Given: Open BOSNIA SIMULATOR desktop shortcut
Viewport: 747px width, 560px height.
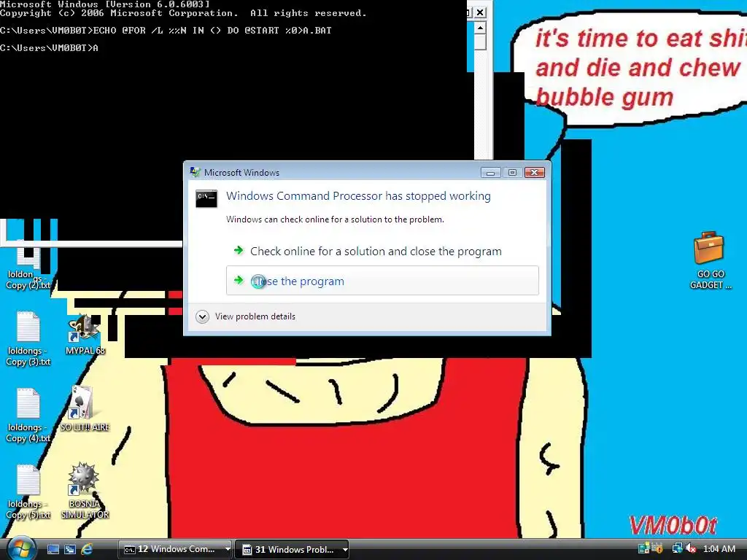Looking at the screenshot, I should pyautogui.click(x=85, y=491).
